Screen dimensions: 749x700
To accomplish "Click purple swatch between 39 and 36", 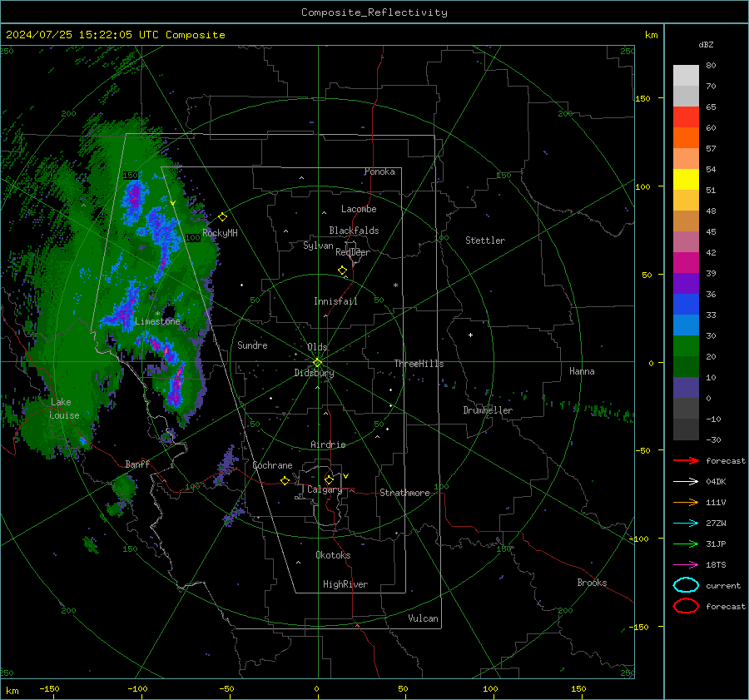I will click(686, 284).
